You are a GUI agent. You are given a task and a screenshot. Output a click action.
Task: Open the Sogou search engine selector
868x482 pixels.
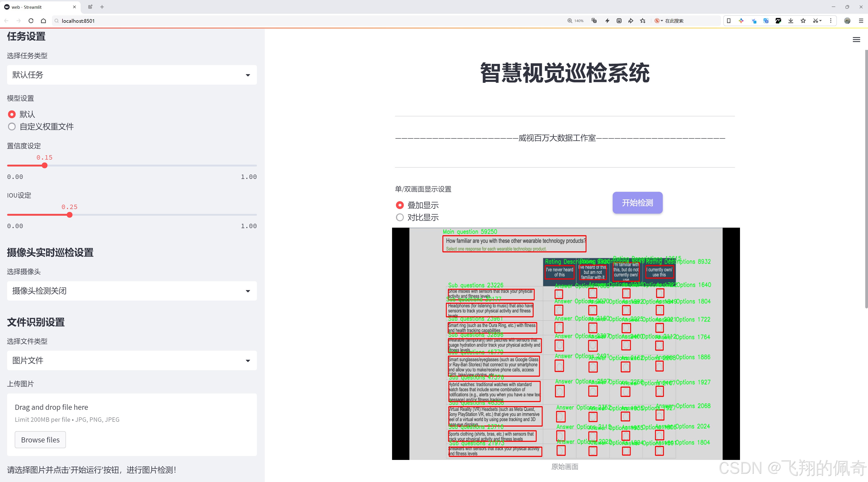coord(658,20)
